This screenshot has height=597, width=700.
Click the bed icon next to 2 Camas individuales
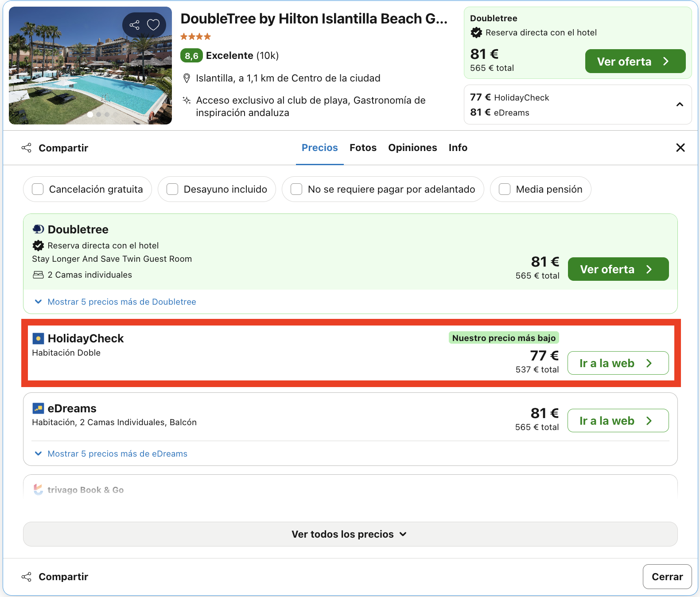39,275
